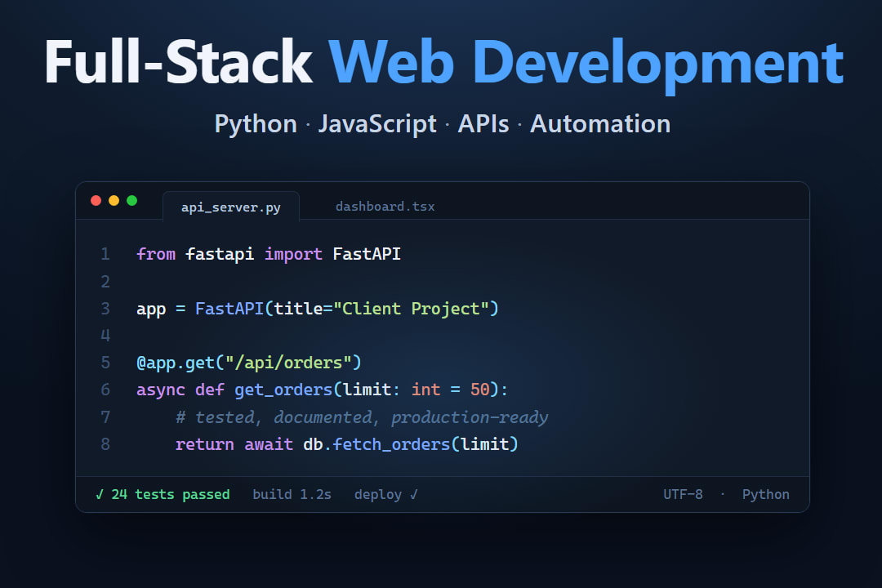Screen dimensions: 882x588
Task: Click the "Client Project" string
Action: (x=411, y=309)
